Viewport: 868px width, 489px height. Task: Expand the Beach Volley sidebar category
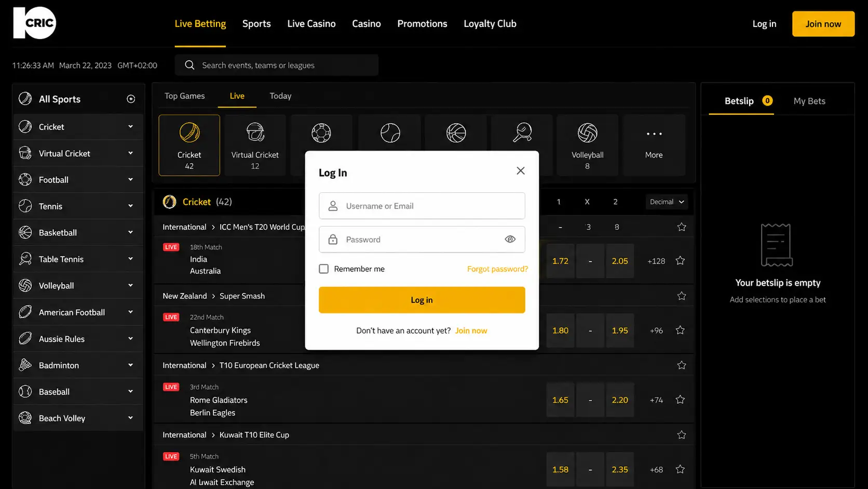point(130,418)
